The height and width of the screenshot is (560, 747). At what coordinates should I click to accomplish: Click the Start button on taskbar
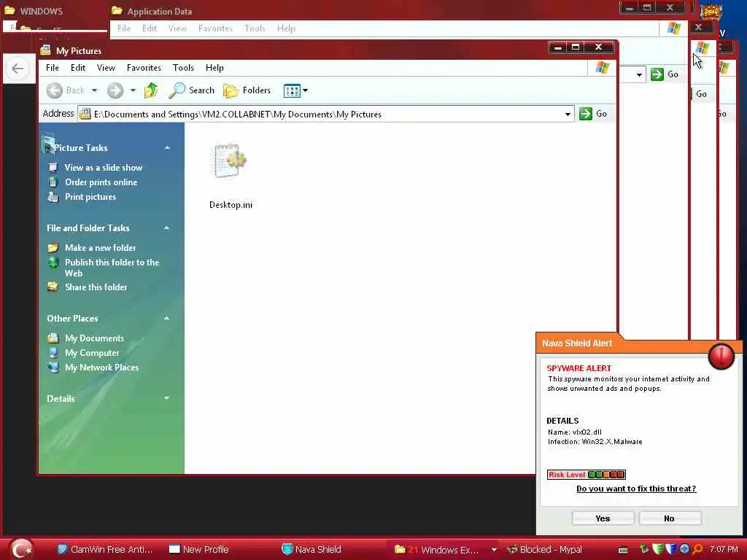click(x=21, y=549)
